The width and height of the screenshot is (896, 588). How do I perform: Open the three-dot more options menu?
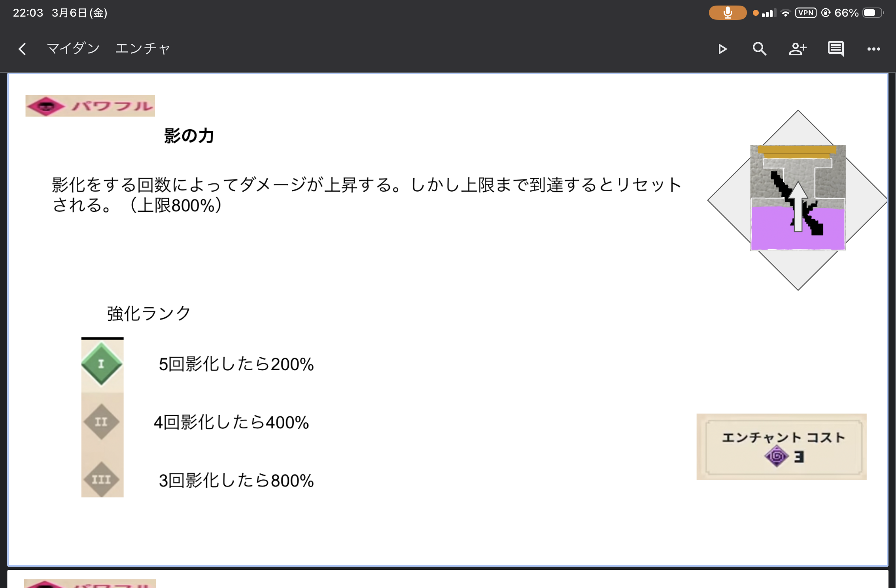click(x=873, y=49)
